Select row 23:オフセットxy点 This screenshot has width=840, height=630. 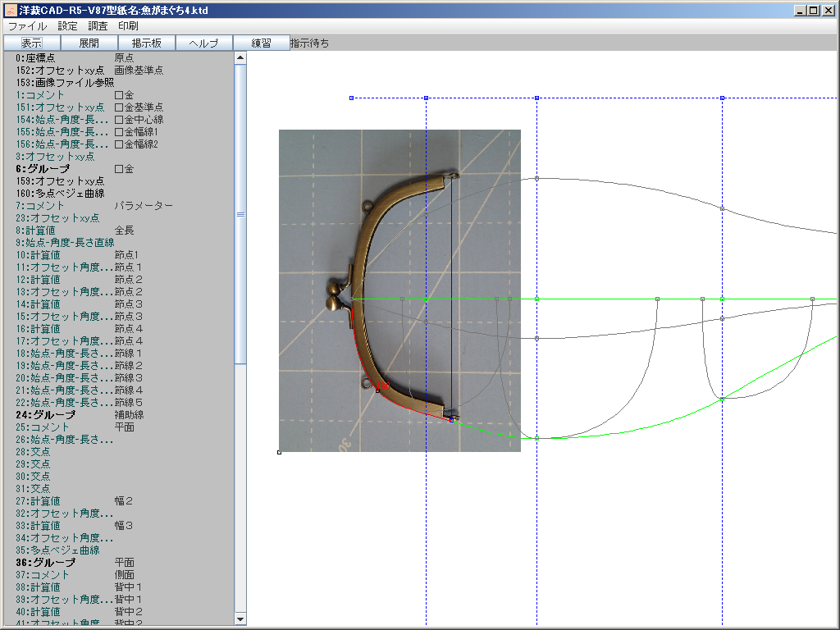(57, 218)
